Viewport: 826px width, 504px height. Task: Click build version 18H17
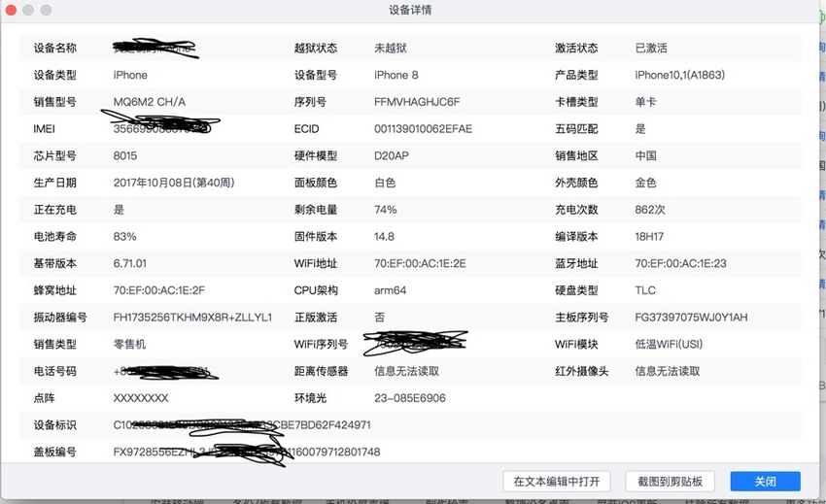pos(649,236)
